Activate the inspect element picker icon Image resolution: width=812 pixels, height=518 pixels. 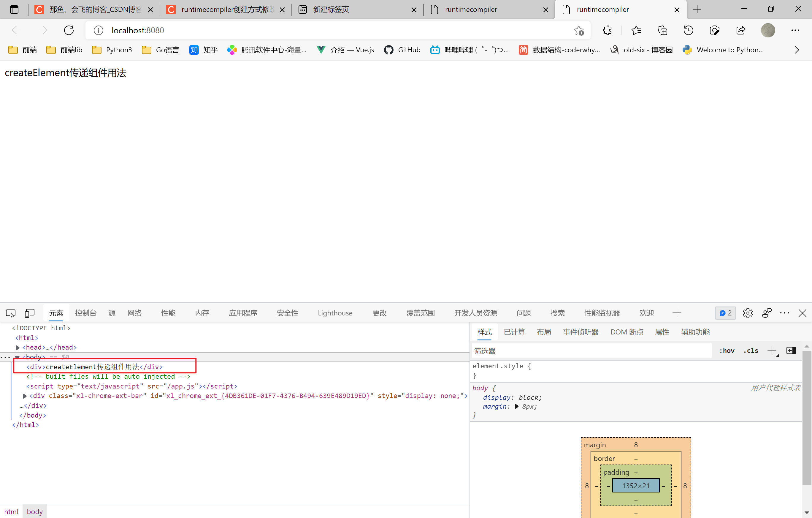pyautogui.click(x=10, y=313)
